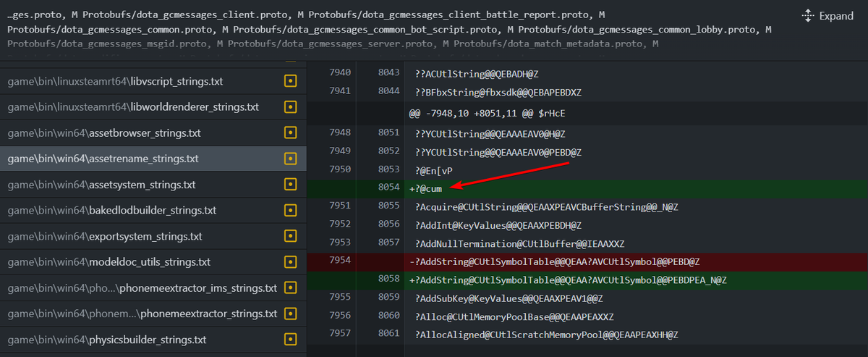Click line ??BFbxString@fbxsdk
868x357 pixels.
498,92
